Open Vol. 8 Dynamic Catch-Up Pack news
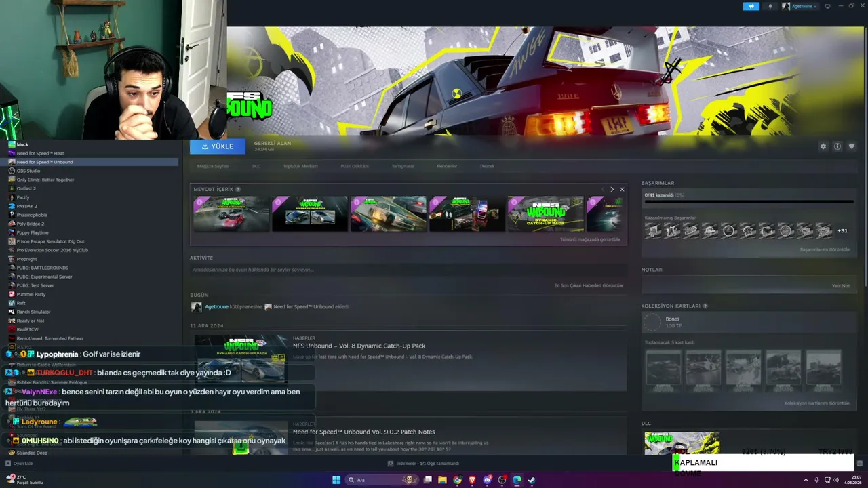The width and height of the screenshot is (868, 488). coord(359,346)
